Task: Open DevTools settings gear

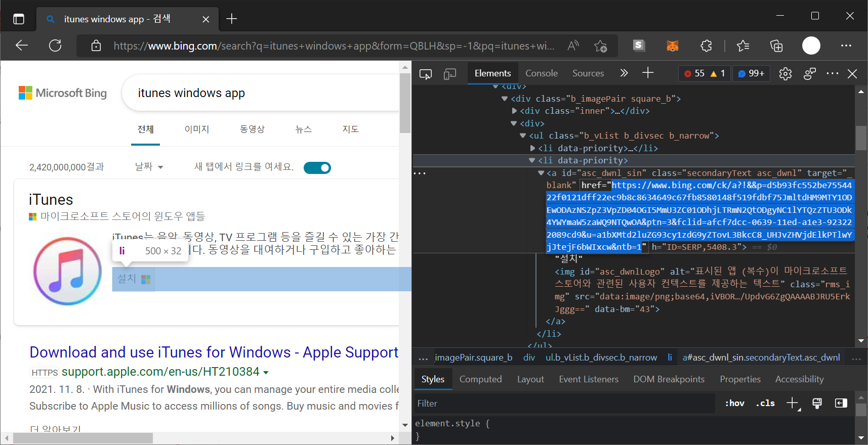Action: [x=786, y=74]
